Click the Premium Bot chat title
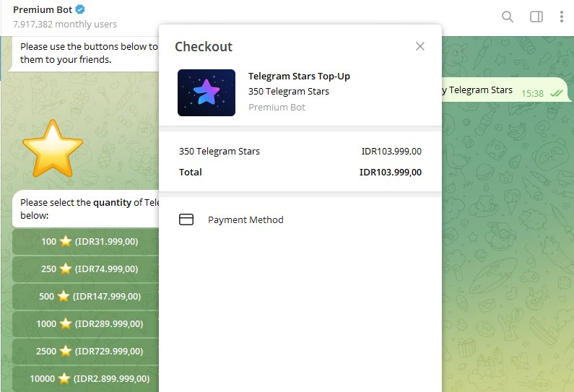This screenshot has height=392, width=574. (x=43, y=10)
